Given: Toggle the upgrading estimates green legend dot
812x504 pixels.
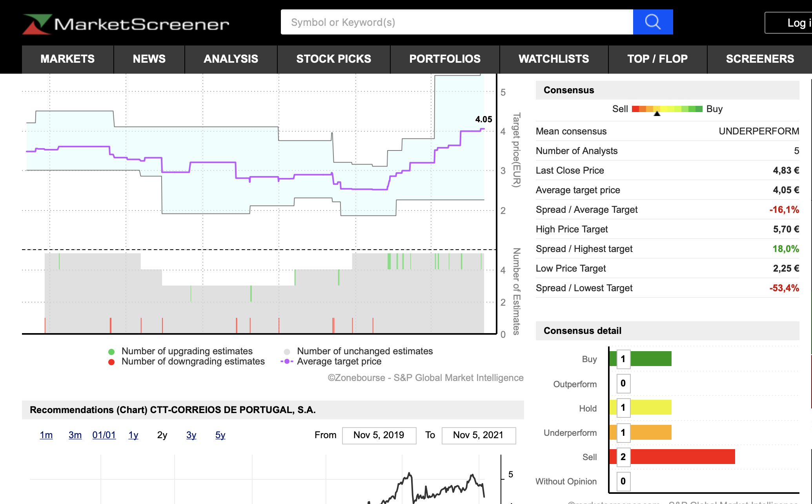Looking at the screenshot, I should point(111,352).
